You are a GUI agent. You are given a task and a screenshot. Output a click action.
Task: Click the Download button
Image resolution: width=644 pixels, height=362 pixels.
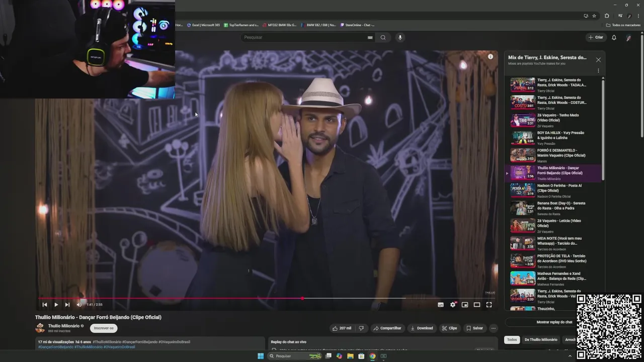[x=422, y=328]
